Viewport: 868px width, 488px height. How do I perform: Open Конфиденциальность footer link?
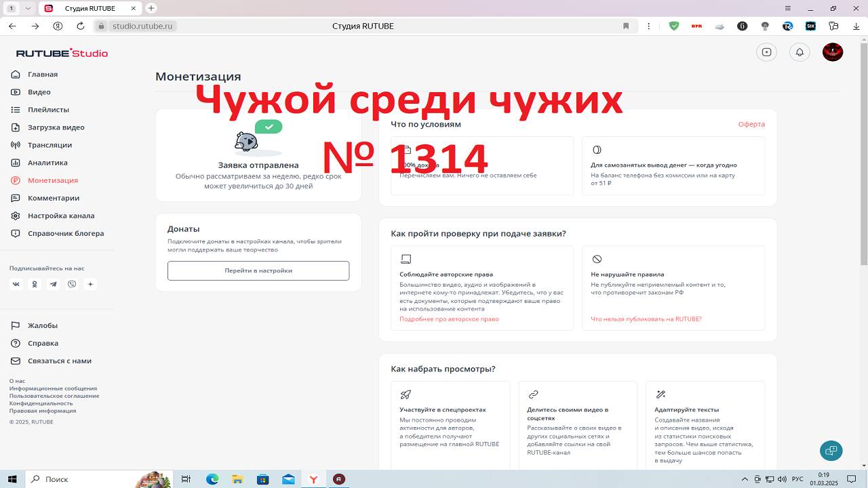coord(41,403)
